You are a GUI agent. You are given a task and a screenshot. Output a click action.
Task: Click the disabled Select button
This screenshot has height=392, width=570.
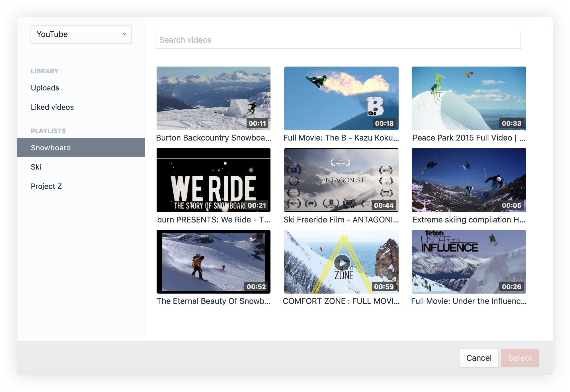pyautogui.click(x=520, y=358)
